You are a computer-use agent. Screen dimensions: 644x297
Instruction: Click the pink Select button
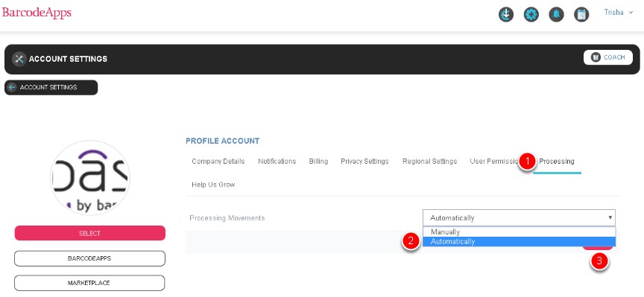pyautogui.click(x=90, y=233)
